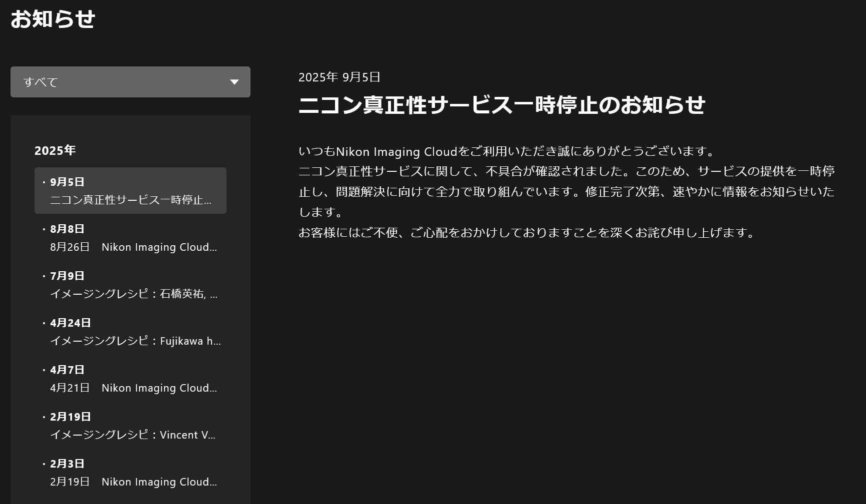
Task: Open the 4月24日 Fujikawa イメージングレシピ notice
Action: pyautogui.click(x=130, y=332)
